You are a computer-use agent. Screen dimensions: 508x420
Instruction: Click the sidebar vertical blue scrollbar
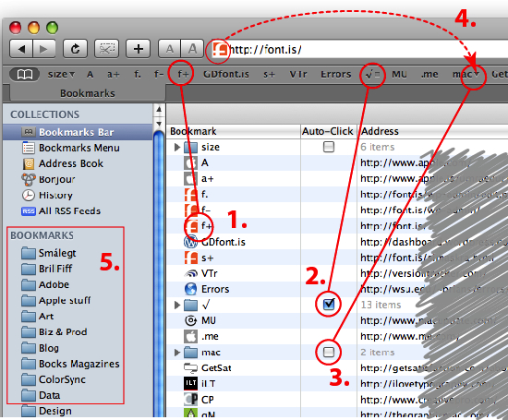pyautogui.click(x=159, y=273)
